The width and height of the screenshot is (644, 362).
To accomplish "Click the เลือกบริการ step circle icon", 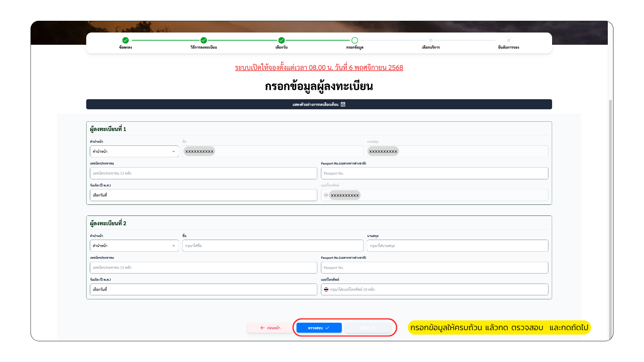I will pyautogui.click(x=431, y=40).
